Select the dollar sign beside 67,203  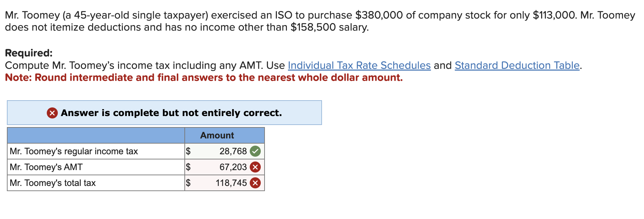click(188, 167)
